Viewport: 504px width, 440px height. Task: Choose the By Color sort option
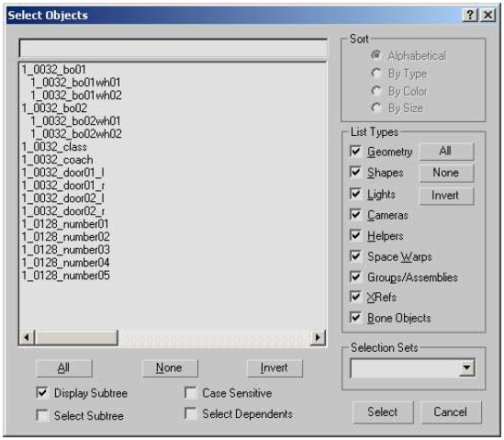tap(375, 91)
